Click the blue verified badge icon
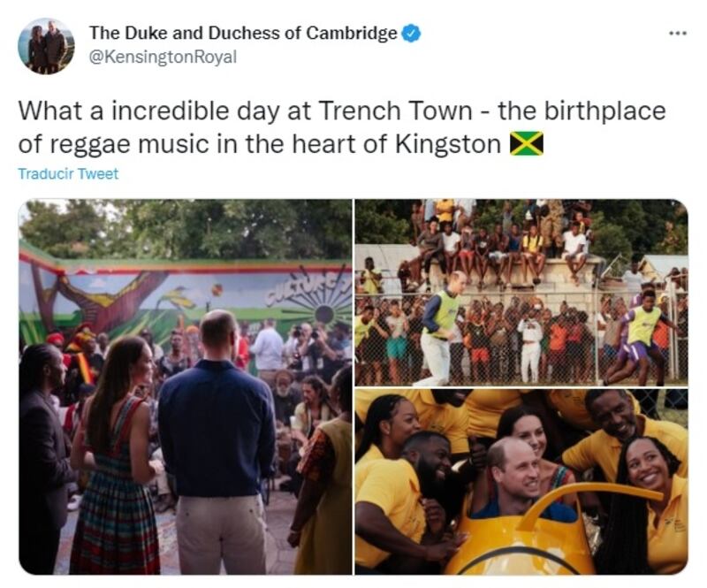Viewport: 707px width, 588px height. (x=411, y=34)
